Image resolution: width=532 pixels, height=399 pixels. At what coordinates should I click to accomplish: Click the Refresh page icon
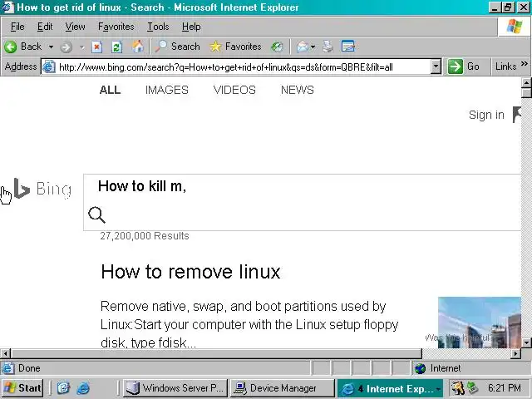coord(116,47)
